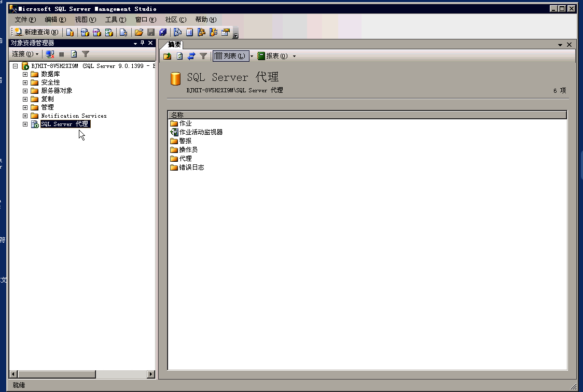Open the 文件(F) menu

point(25,20)
